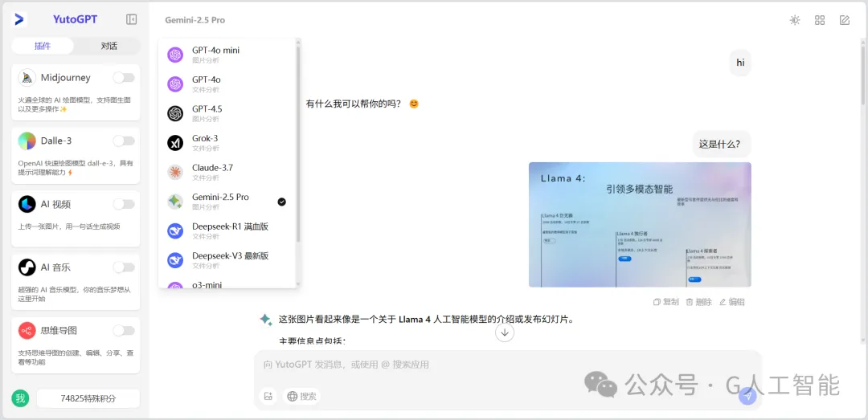
Task: Click the Dalle-3 plugin icon
Action: coord(27,141)
